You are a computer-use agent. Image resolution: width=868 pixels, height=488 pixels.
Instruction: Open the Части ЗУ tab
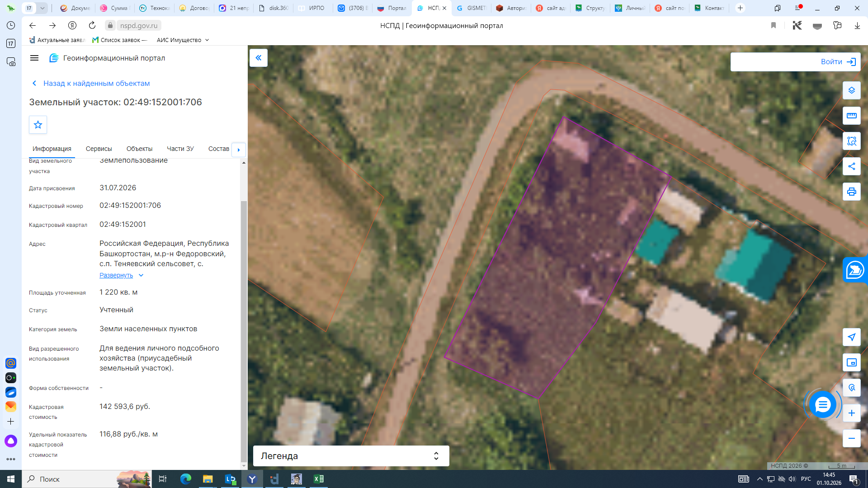coord(180,149)
